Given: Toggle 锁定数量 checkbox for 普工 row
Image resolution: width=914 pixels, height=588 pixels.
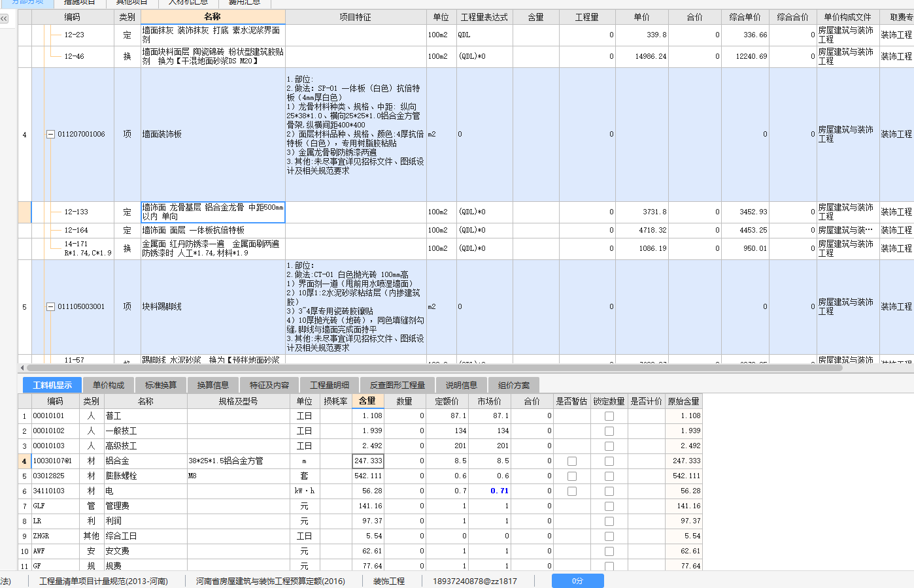Looking at the screenshot, I should (609, 416).
